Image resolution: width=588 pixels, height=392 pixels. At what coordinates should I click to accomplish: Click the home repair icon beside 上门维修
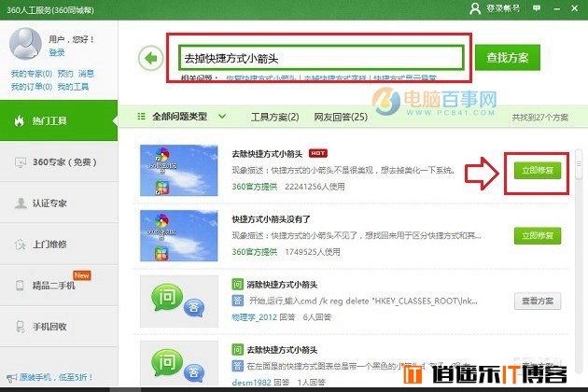coord(20,245)
